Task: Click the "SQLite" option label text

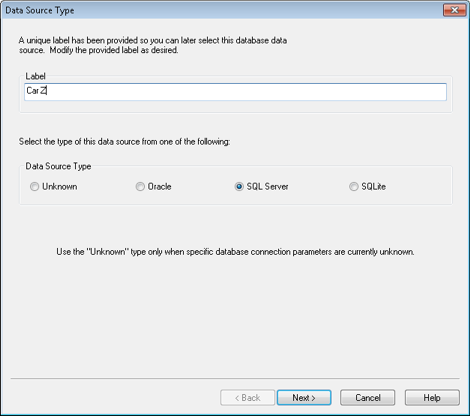Action: coord(374,186)
